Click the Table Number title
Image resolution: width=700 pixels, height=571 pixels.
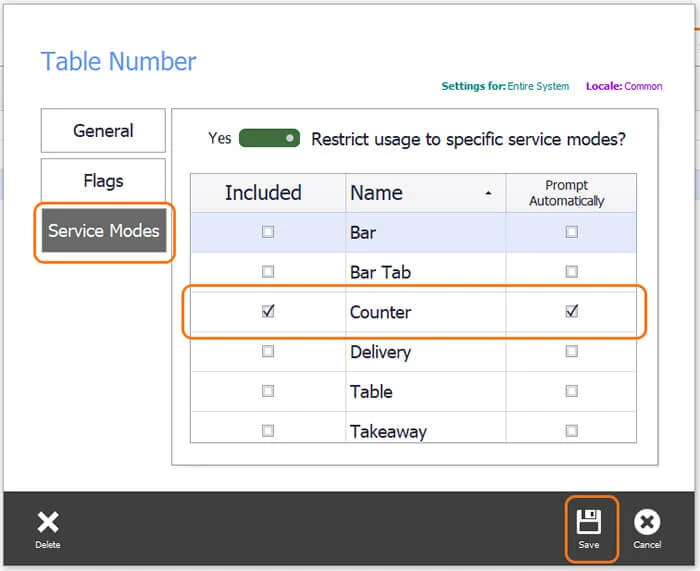coord(118,61)
